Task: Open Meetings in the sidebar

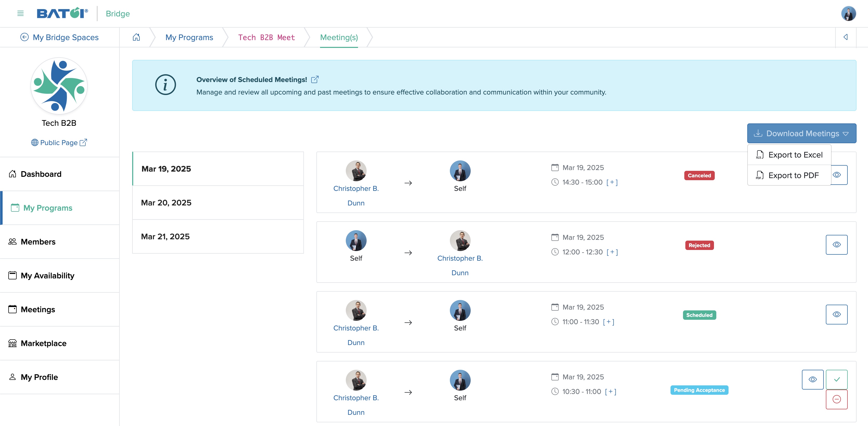Action: pos(60,309)
